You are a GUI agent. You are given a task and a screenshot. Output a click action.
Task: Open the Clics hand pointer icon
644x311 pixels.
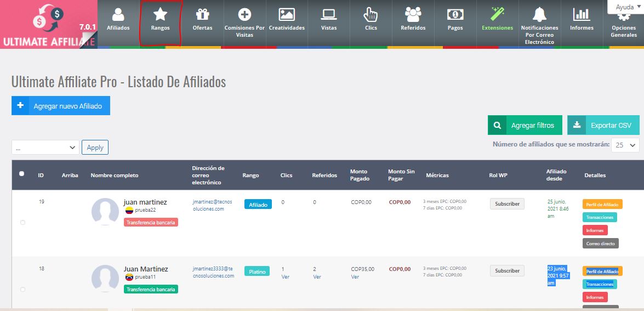[x=371, y=15]
